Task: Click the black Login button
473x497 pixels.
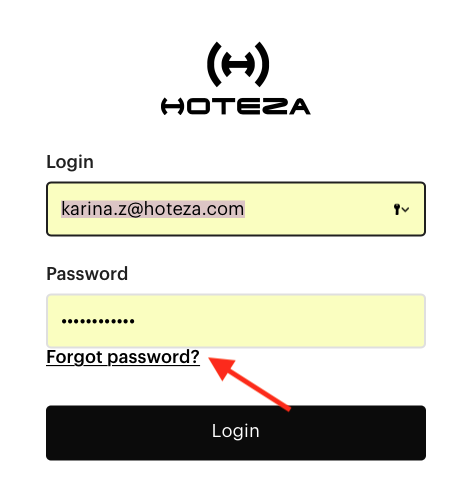Action: 236,433
